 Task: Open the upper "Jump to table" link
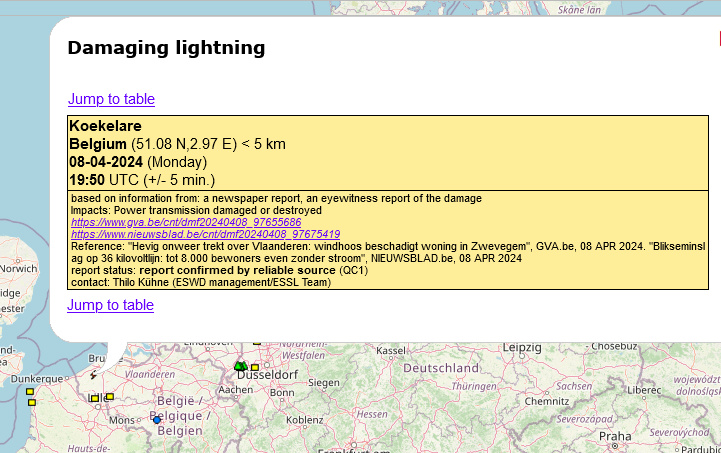(111, 99)
